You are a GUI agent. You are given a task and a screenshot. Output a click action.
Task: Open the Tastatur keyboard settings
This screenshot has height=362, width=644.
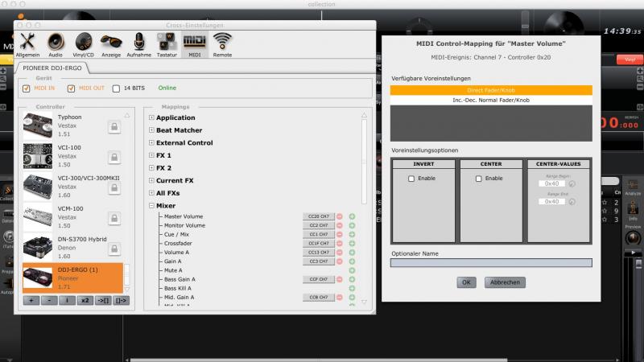coord(167,44)
